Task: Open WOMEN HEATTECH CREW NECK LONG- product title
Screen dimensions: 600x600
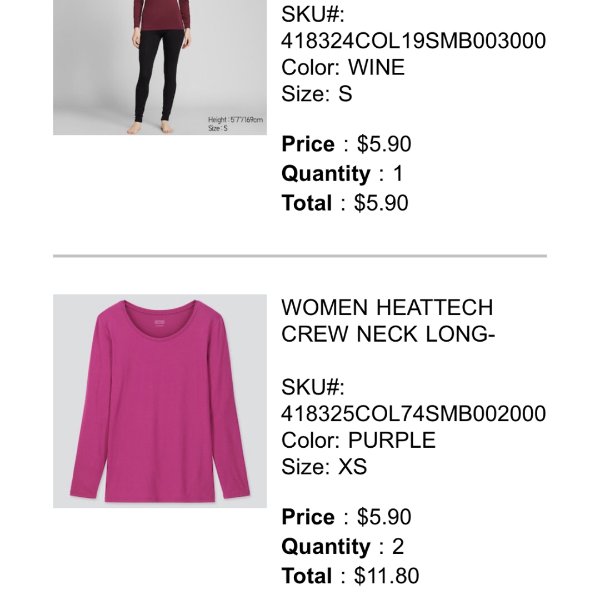Action: 388,321
